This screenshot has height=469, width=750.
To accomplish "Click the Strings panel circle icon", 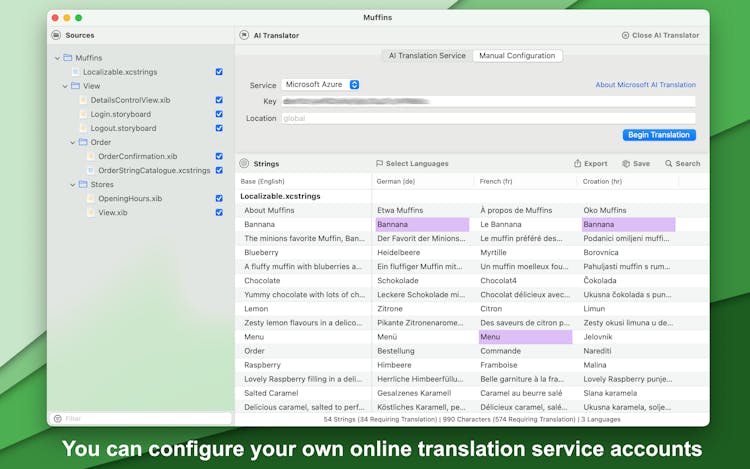I will coord(244,163).
